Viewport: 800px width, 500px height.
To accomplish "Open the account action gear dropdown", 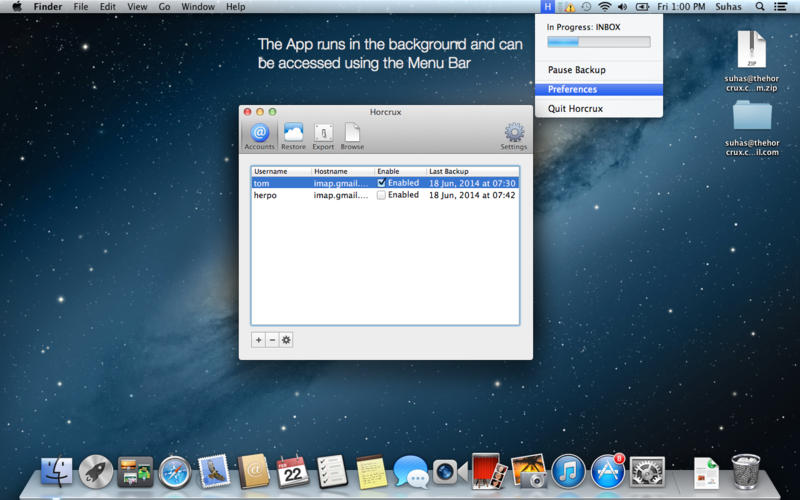I will pos(286,340).
